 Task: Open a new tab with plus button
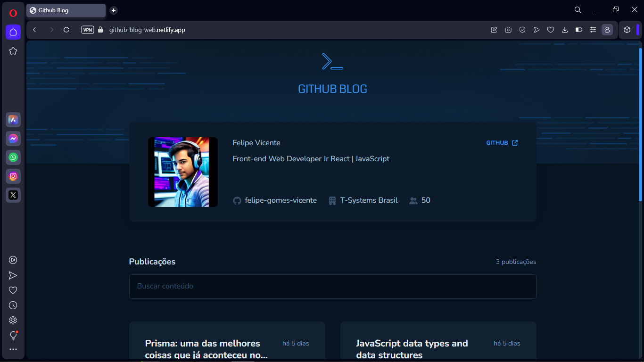pos(114,10)
